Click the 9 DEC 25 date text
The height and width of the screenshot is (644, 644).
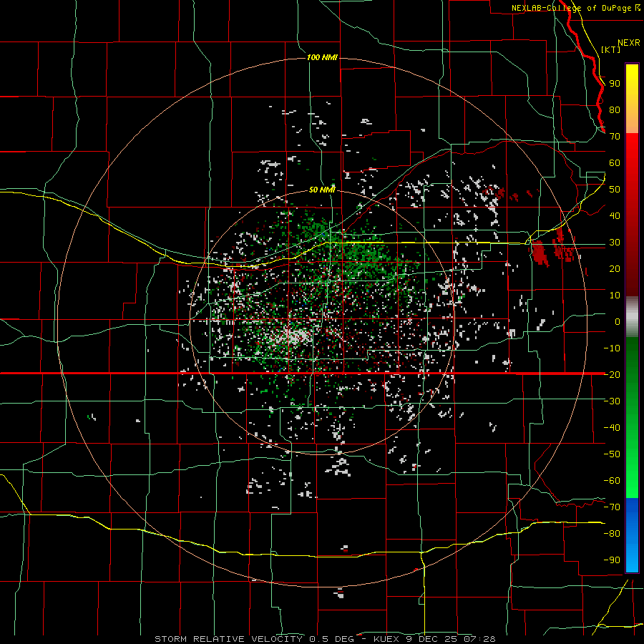[x=431, y=639]
